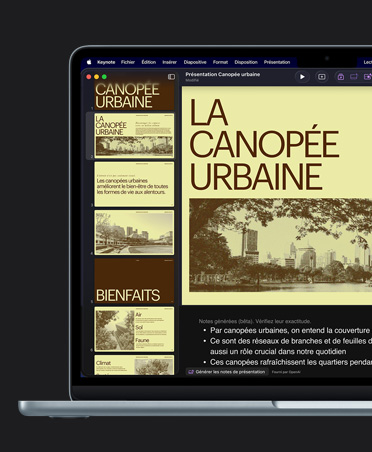
Task: Click Générer les notes de présentation button
Action: [x=227, y=372]
